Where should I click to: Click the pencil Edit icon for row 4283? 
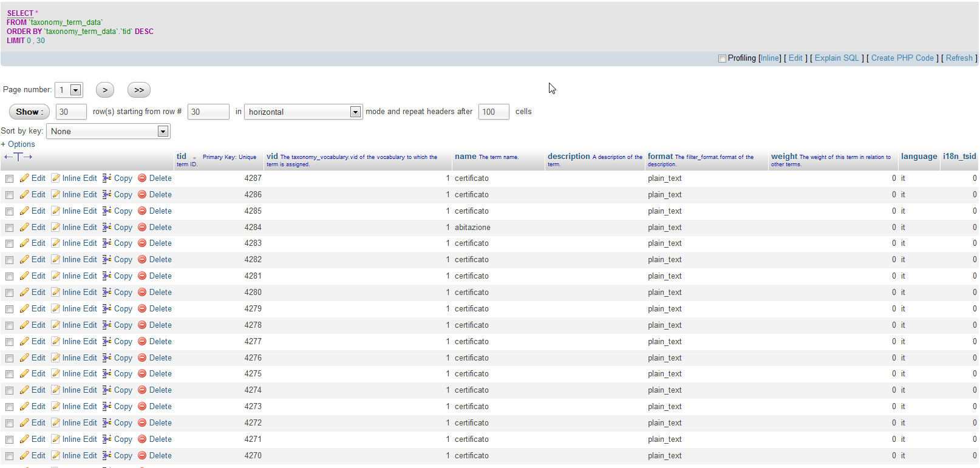24,243
